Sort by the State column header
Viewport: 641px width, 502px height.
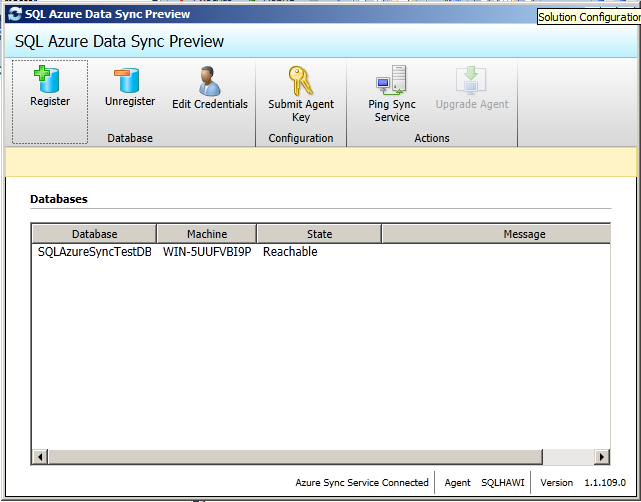pos(319,234)
